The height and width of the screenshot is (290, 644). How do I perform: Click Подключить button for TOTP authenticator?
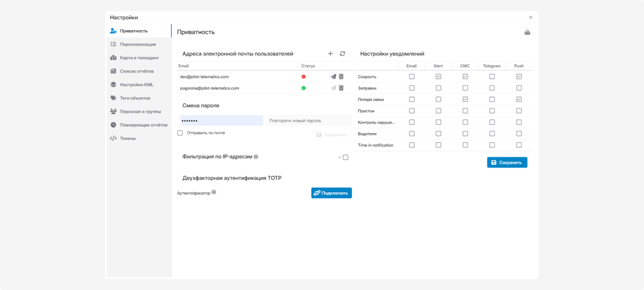tap(331, 193)
